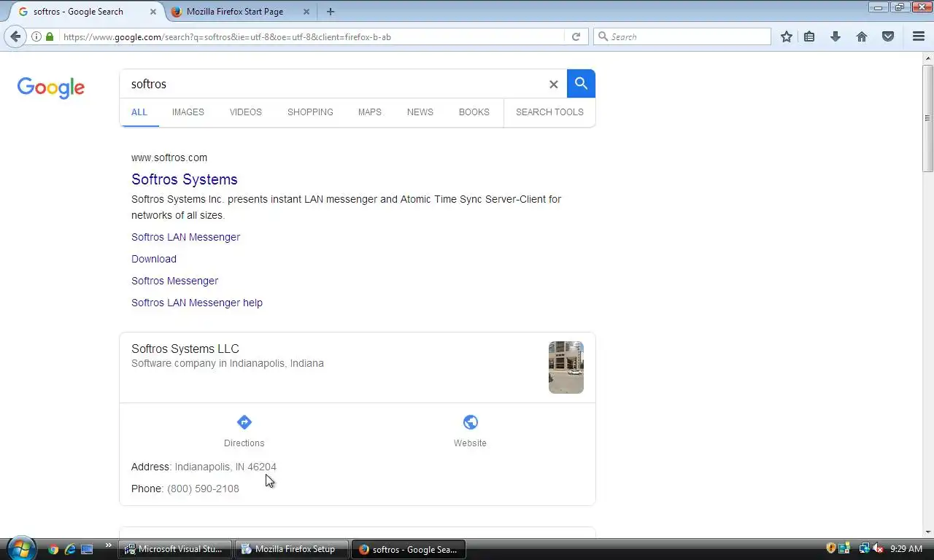Go back with the browser back arrow
The width and height of the screenshot is (934, 560).
click(x=16, y=36)
